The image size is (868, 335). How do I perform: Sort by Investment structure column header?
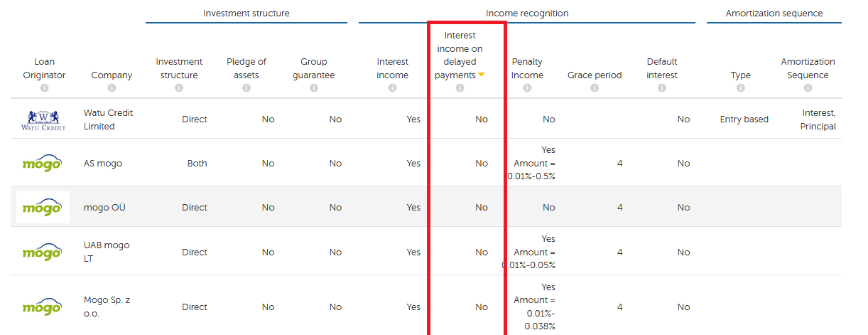point(179,68)
